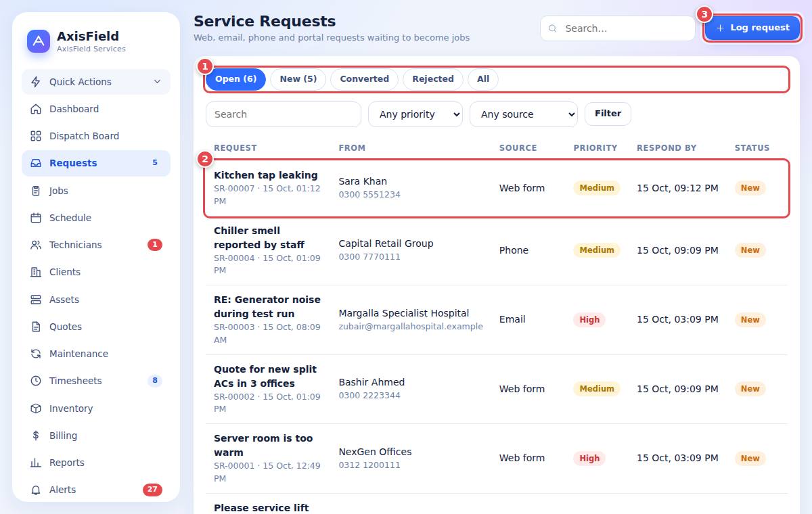Viewport: 812px width, 514px height.
Task: Click the Timesheets badge showing 8
Action: 155,381
